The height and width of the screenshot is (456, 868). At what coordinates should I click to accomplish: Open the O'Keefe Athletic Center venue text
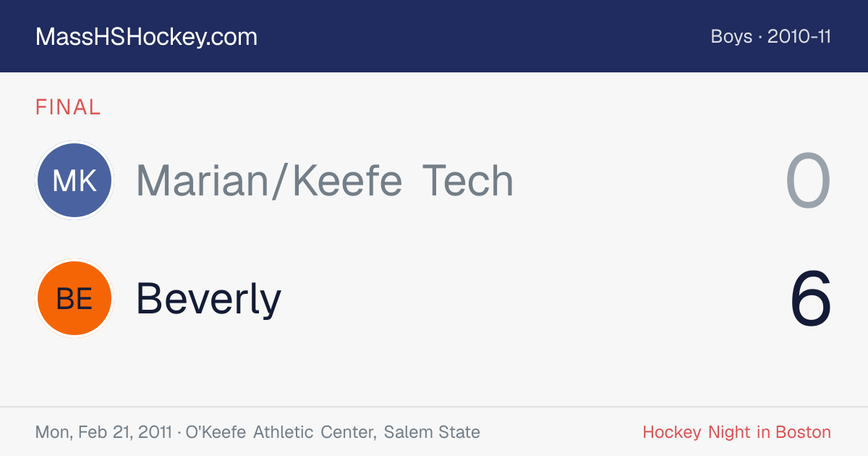281,432
